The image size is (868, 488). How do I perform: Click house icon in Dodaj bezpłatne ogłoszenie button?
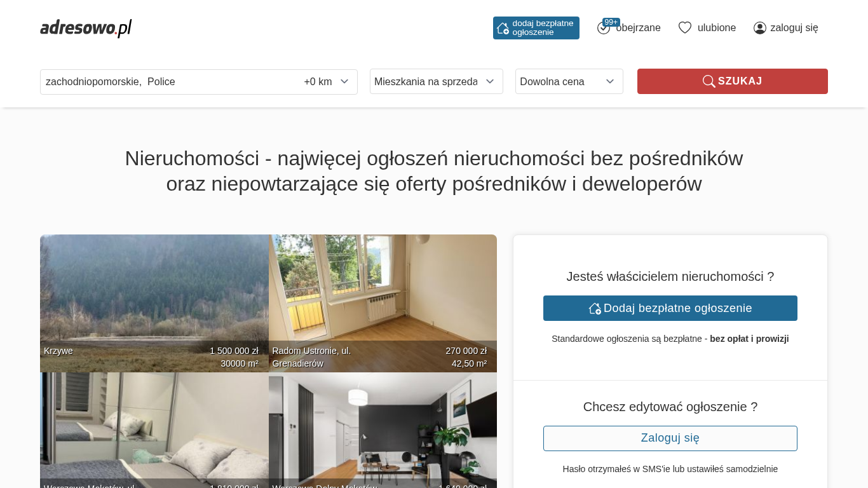point(595,308)
